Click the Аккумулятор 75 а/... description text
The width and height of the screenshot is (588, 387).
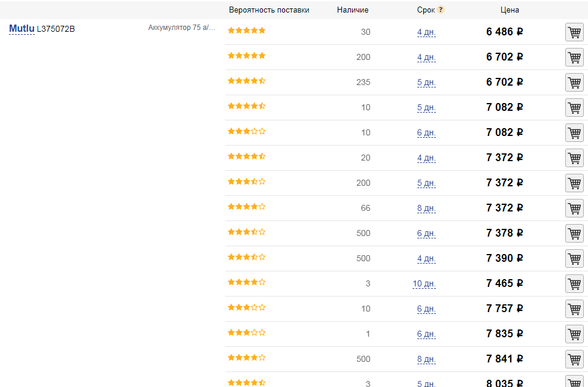tap(181, 28)
